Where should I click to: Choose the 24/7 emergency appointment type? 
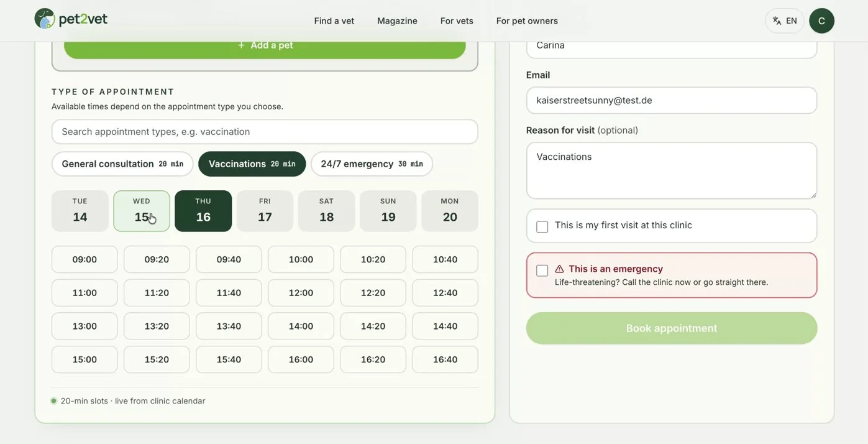pos(372,164)
